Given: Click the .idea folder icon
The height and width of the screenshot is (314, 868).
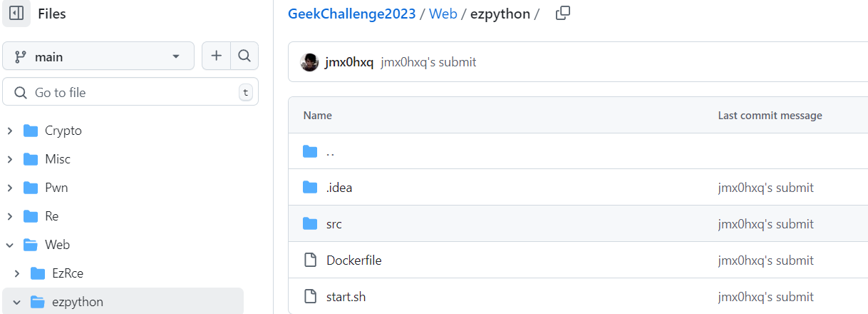Looking at the screenshot, I should pyautogui.click(x=310, y=188).
